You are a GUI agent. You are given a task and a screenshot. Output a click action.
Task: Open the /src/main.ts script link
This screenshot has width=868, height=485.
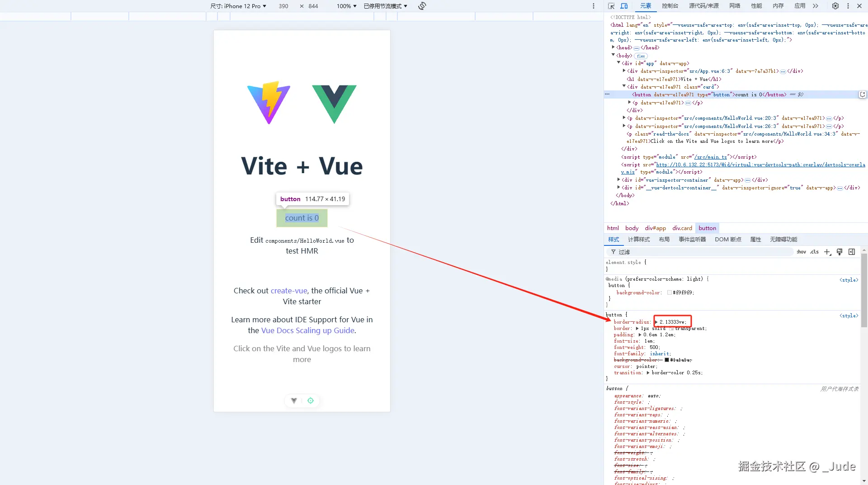point(711,157)
